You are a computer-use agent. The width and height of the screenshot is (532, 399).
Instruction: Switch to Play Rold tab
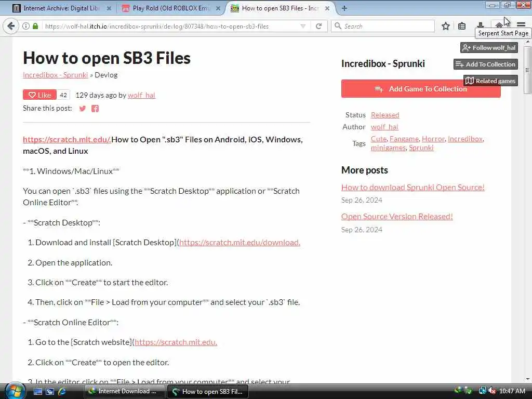click(170, 8)
